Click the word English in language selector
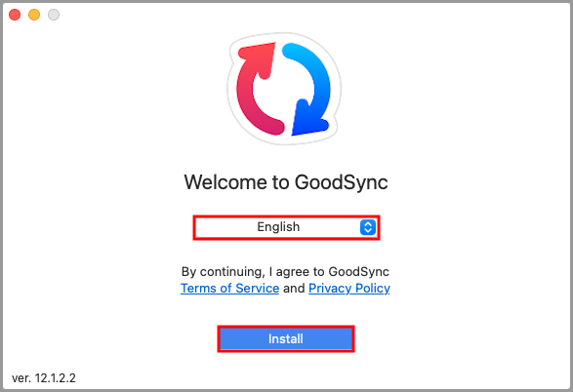This screenshot has height=392, width=573. pos(278,227)
